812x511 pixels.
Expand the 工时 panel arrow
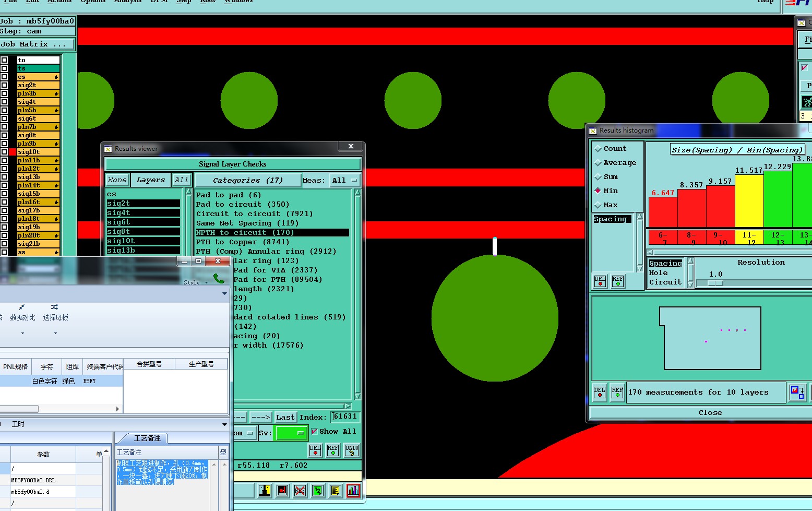[224, 424]
